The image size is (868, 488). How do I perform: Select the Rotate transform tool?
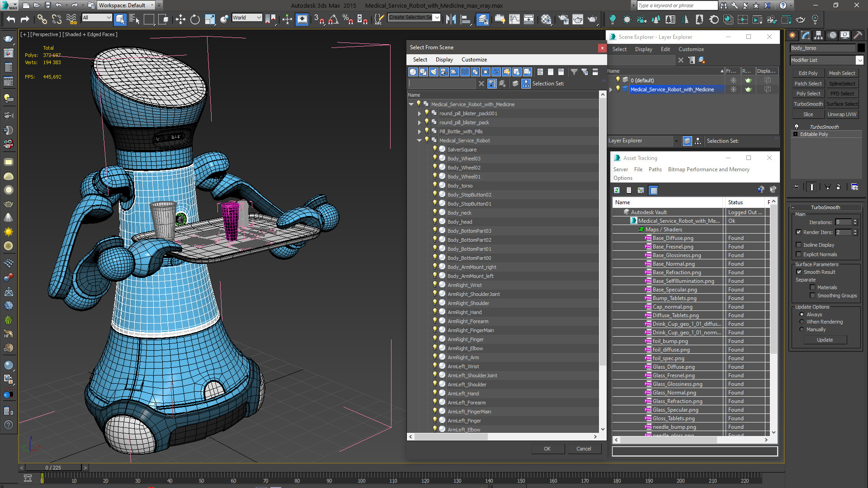[x=195, y=19]
